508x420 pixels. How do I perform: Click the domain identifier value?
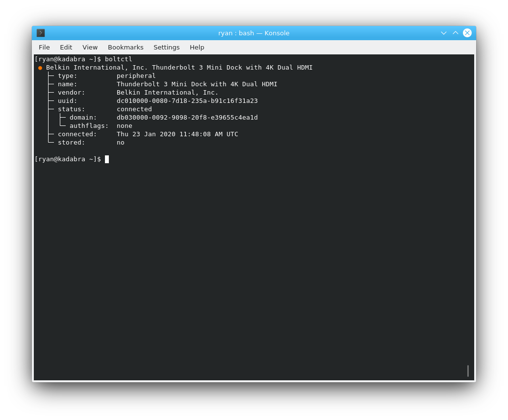click(187, 118)
